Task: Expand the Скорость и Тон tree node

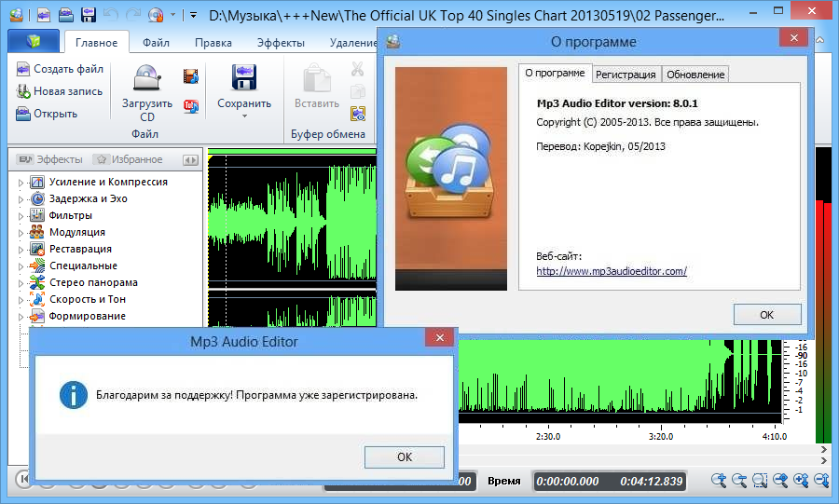Action: pyautogui.click(x=21, y=300)
